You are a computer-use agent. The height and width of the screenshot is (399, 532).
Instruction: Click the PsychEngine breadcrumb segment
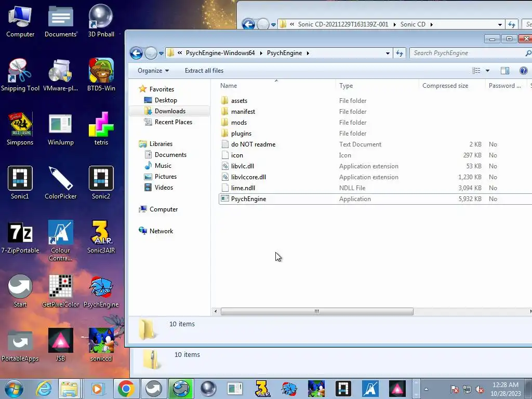(x=284, y=53)
